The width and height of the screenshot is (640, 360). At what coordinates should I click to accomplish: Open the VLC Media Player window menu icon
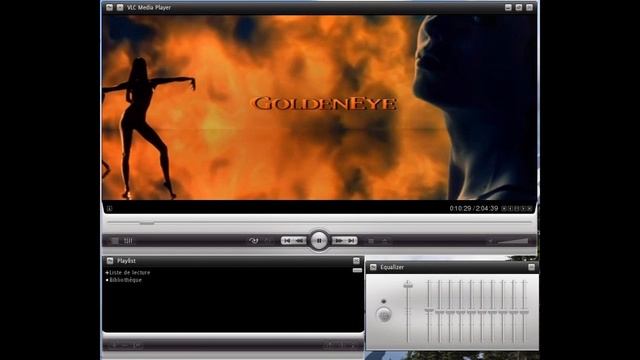click(109, 7)
